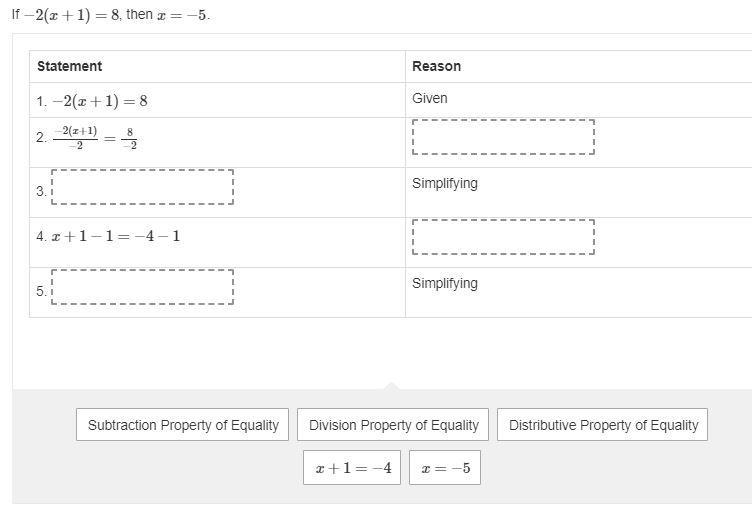
Task: Click the small pointer arrow above the answer bank
Action: pos(392,385)
